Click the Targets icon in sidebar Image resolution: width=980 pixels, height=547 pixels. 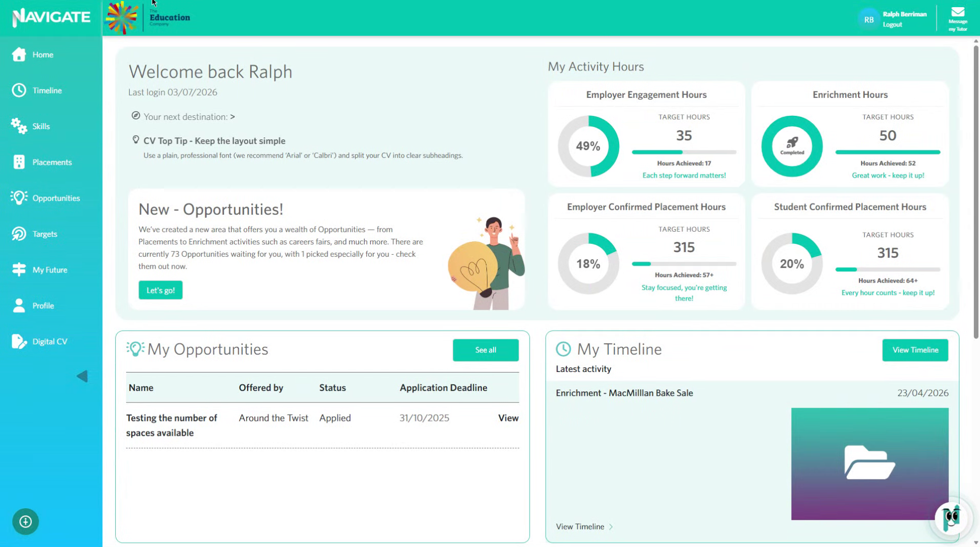(x=19, y=234)
